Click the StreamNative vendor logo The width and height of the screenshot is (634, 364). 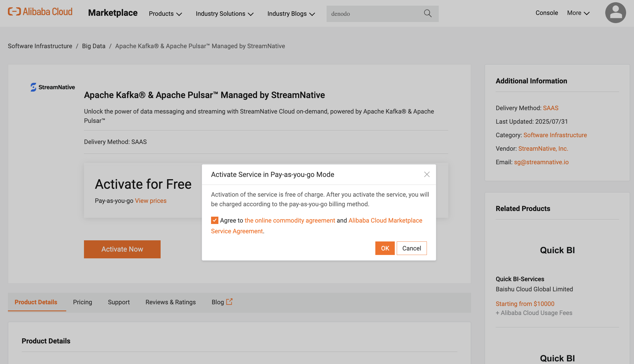point(53,87)
